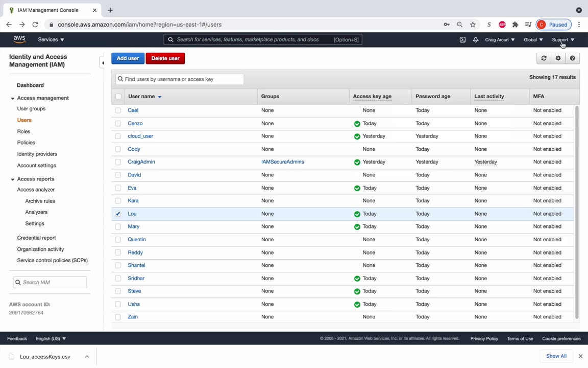Open Policies in the sidebar
The width and height of the screenshot is (588, 368).
coord(26,143)
